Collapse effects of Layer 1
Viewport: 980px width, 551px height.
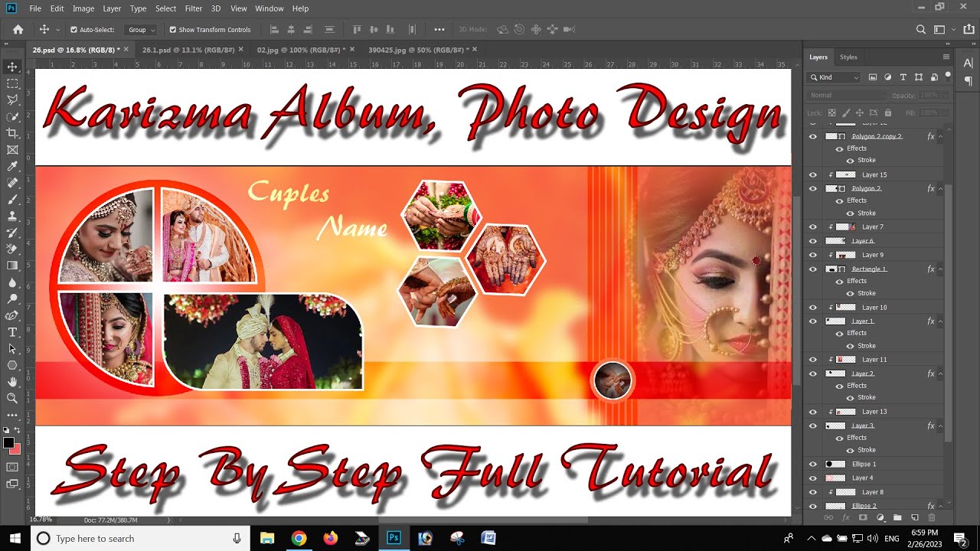pyautogui.click(x=941, y=321)
